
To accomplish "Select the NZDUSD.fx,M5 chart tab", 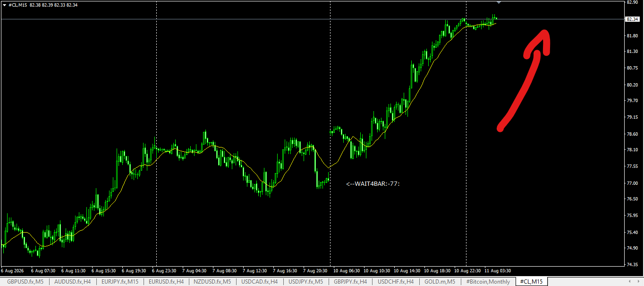I will click(x=212, y=282).
